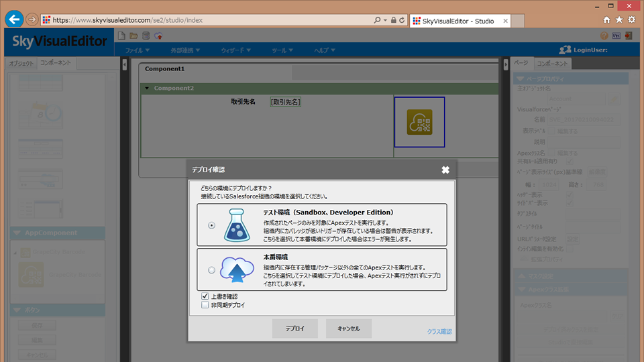Screen dimensions: 644x362
Task: Collapse the AppComponent section
Action: coord(17,233)
